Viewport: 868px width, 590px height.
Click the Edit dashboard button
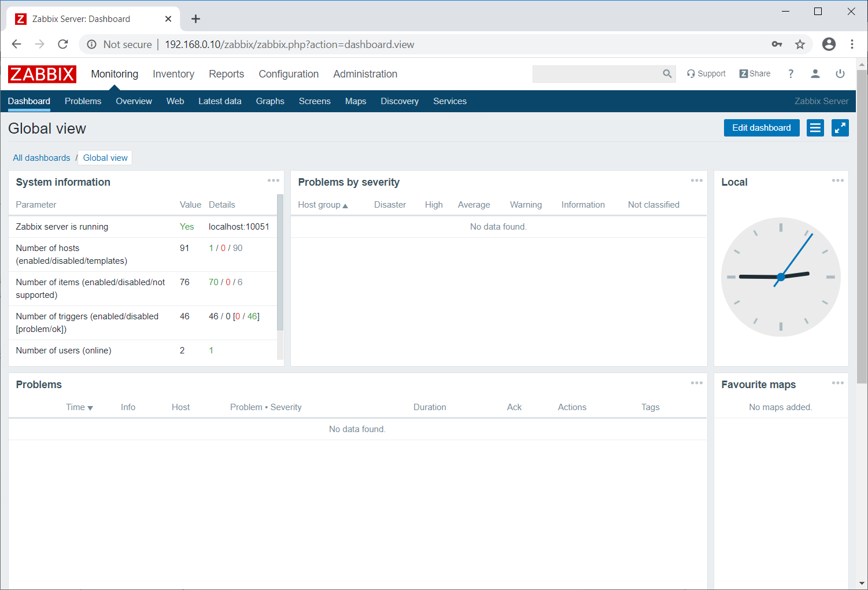762,128
